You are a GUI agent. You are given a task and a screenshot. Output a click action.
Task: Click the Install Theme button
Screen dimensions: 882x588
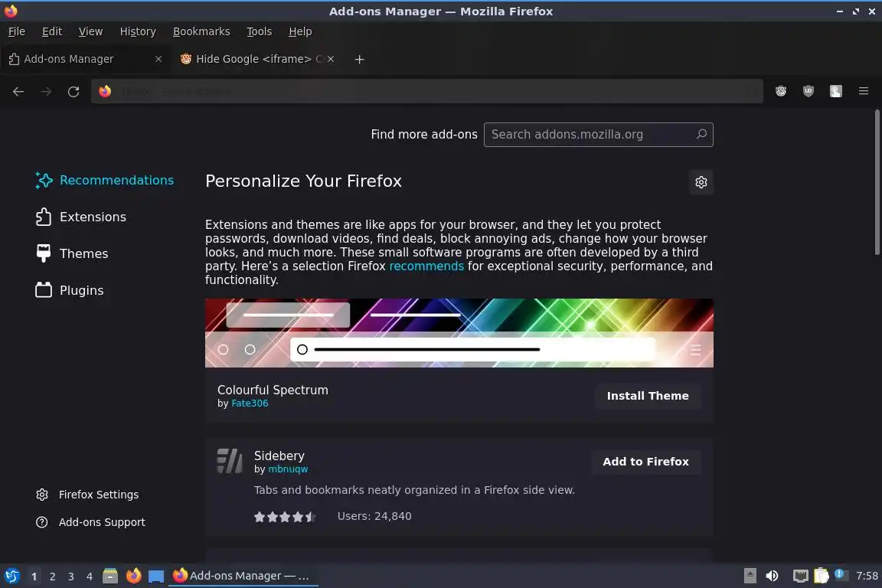click(x=648, y=396)
